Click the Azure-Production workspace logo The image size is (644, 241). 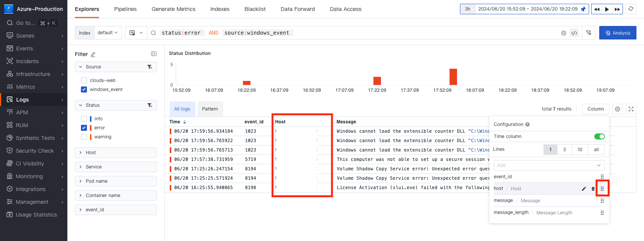pyautogui.click(x=9, y=9)
